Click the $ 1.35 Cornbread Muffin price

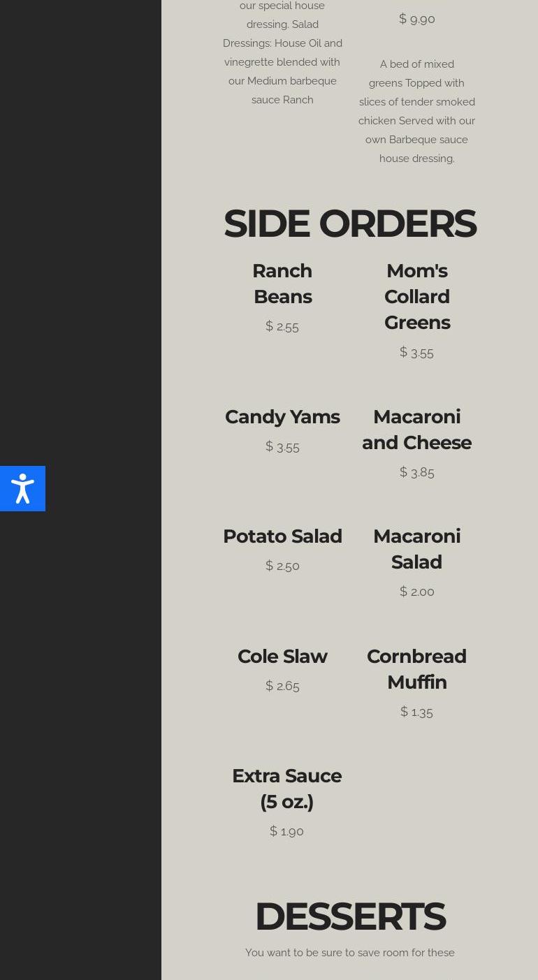point(416,712)
